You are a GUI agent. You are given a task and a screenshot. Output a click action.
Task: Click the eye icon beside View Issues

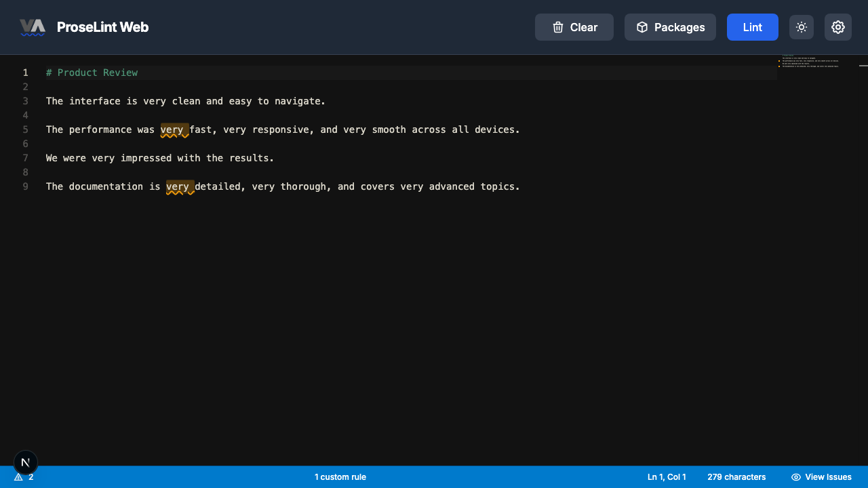[796, 477]
